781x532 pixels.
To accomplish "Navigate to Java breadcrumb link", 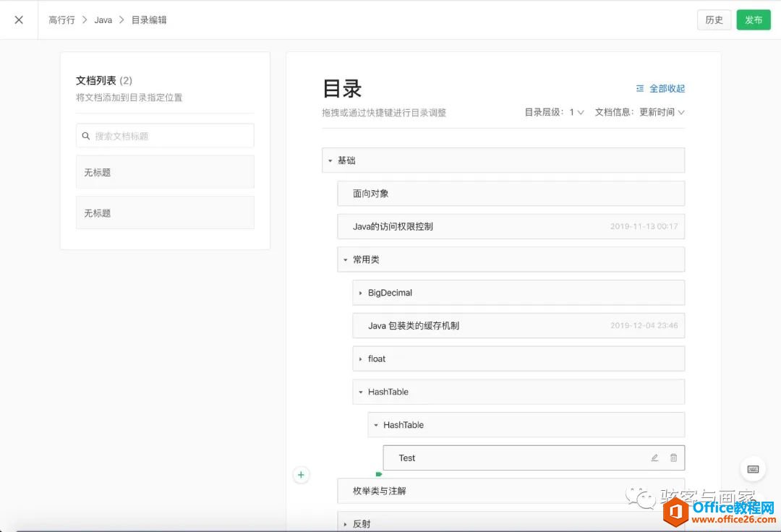I will [x=103, y=20].
